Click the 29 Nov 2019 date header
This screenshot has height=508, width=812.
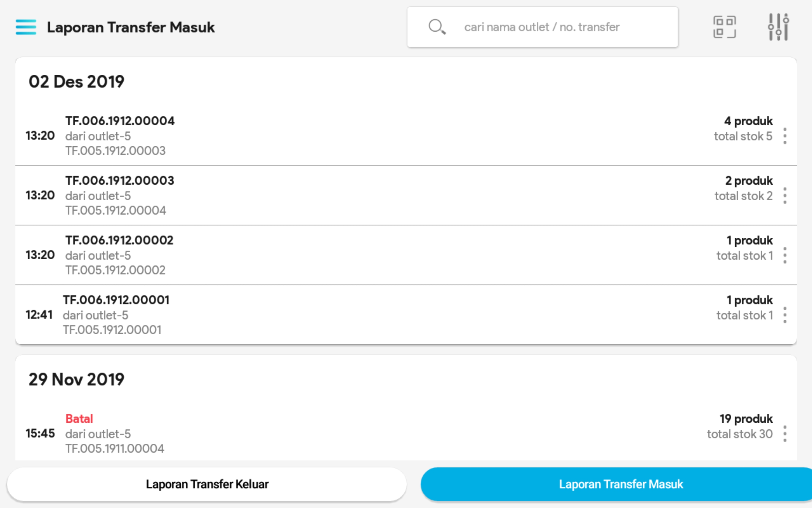click(76, 379)
